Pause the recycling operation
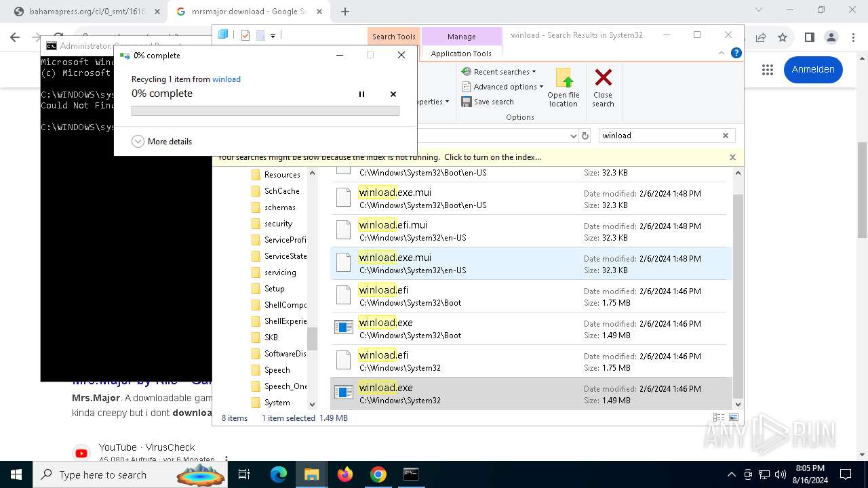 tap(361, 94)
